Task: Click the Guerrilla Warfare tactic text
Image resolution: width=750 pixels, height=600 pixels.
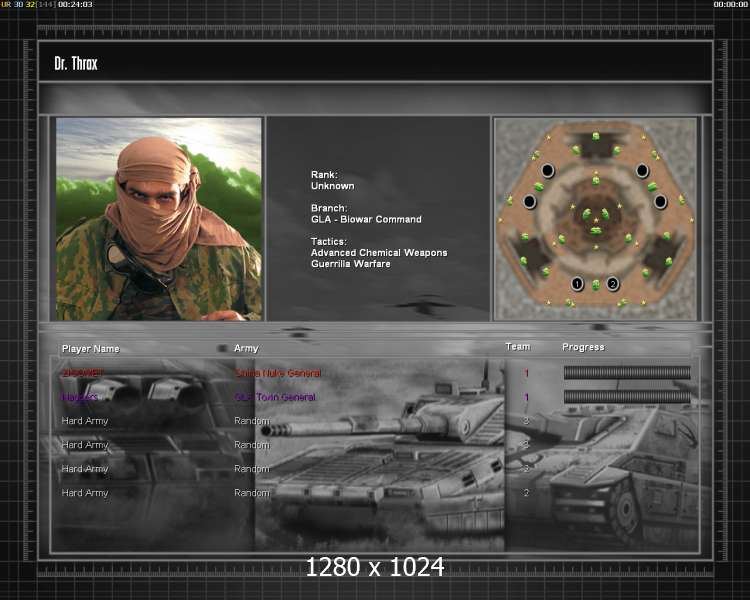Action: [351, 264]
